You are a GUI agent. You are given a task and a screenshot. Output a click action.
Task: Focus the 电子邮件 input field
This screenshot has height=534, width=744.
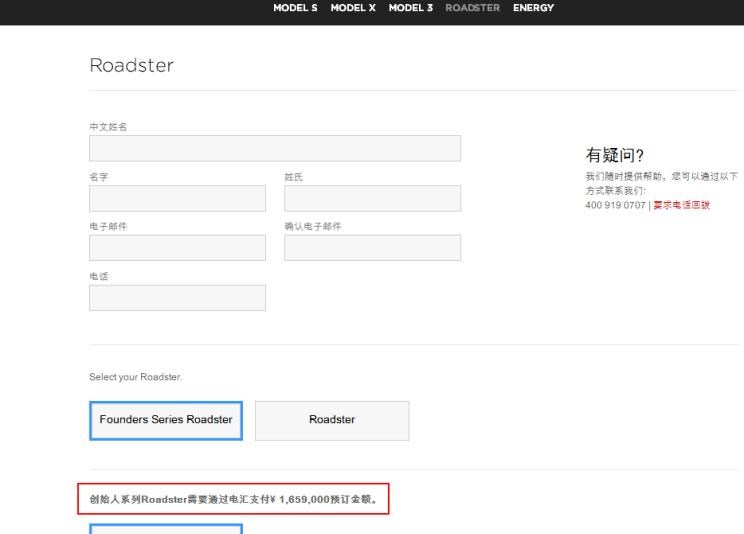(x=177, y=248)
